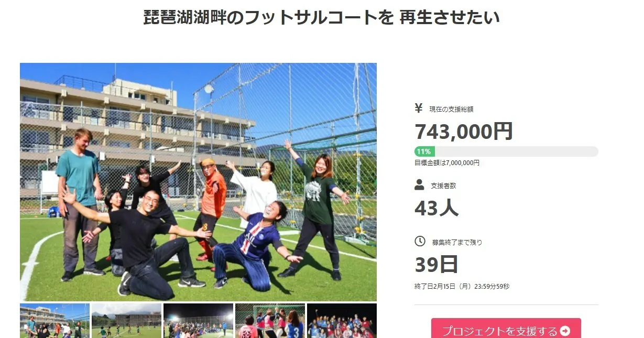This screenshot has height=338, width=644.
Task: Open the large group photo on the court
Action: point(198,182)
